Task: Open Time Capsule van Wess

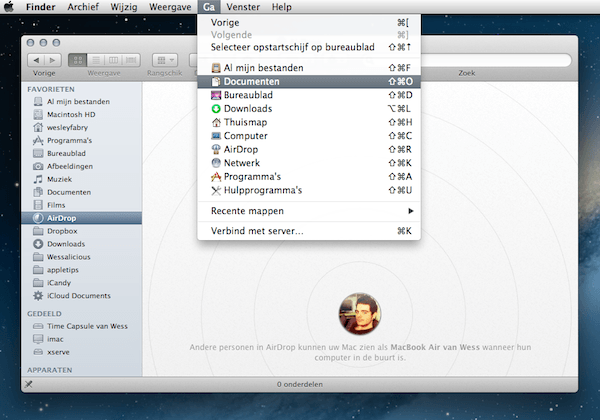Action: point(82,326)
